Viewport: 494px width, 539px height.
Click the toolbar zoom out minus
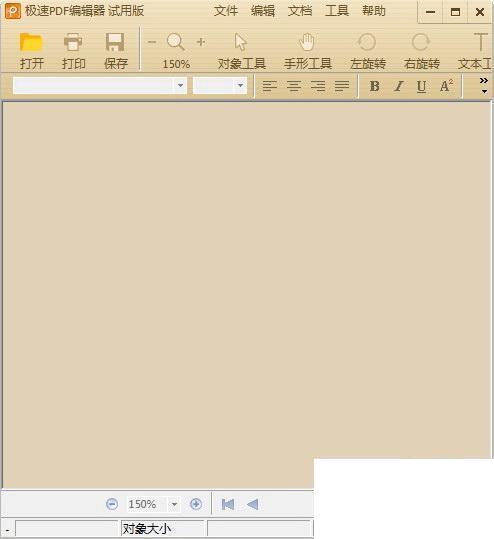[152, 42]
